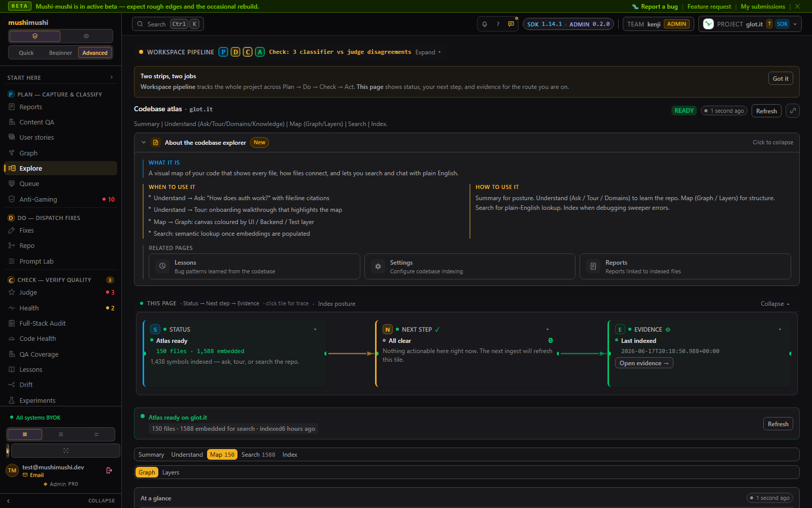812x508 pixels.
Task: Collapse the THIS PAGE strip
Action: (775, 304)
